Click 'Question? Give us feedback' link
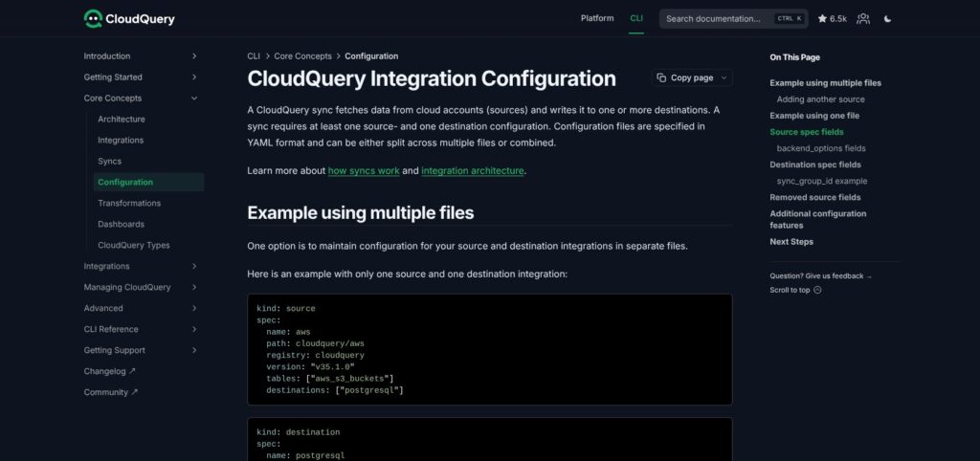 (820, 276)
